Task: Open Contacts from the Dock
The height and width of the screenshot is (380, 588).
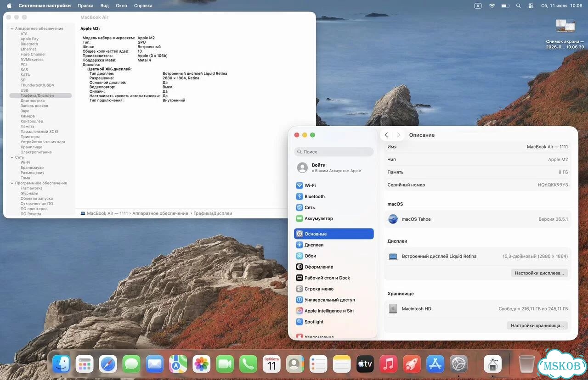Action: 295,364
